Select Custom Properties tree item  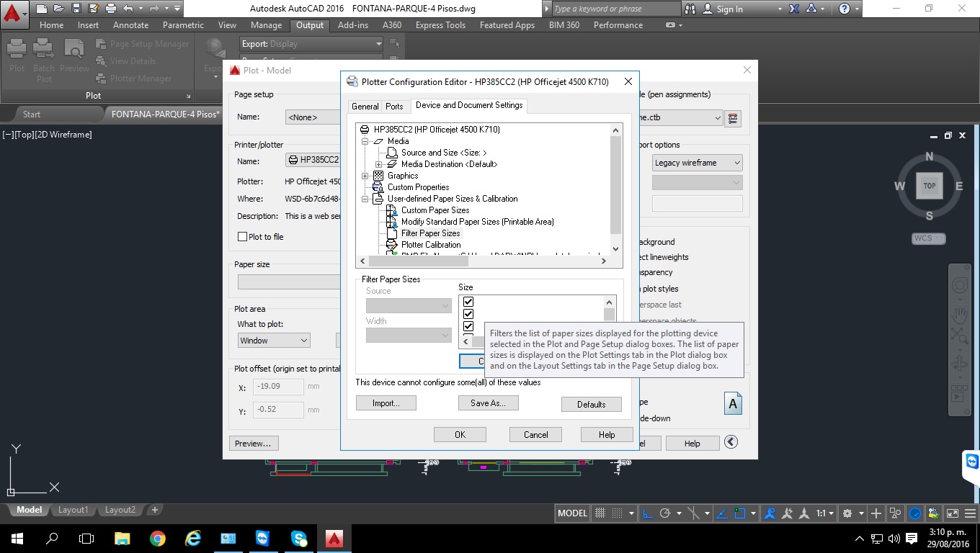click(x=418, y=187)
